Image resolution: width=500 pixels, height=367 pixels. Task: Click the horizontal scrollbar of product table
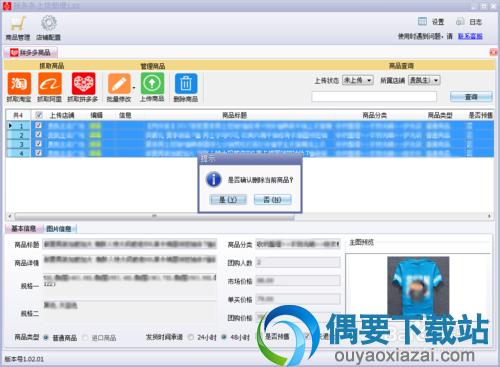154,216
